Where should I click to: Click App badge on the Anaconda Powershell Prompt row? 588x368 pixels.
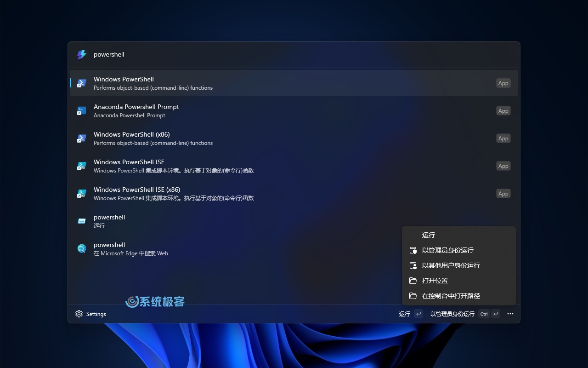[503, 111]
